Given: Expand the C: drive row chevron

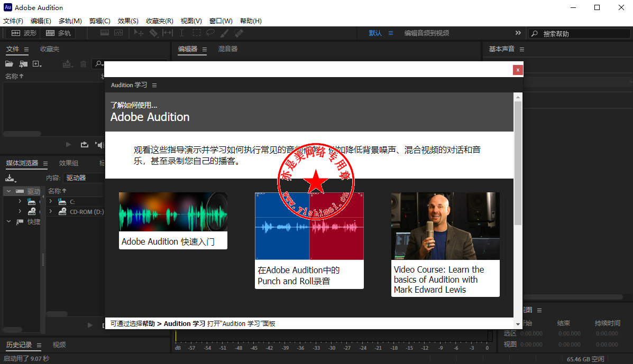Looking at the screenshot, I should click(x=50, y=201).
